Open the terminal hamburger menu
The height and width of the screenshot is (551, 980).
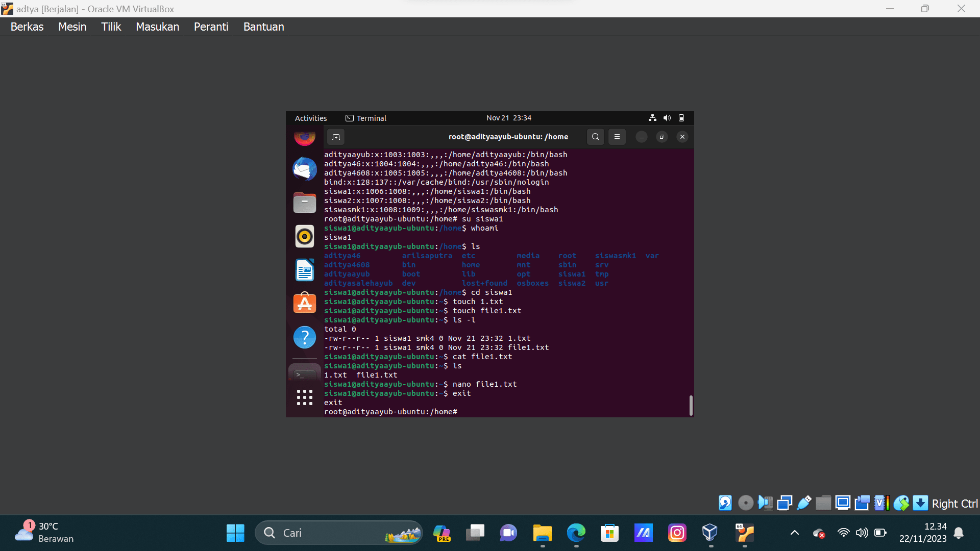click(617, 137)
